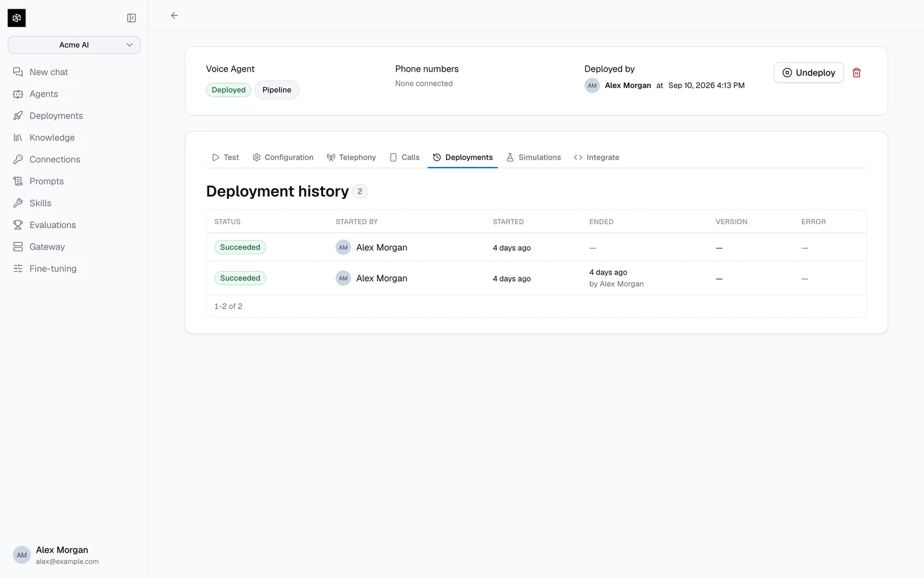Open Alex Morgan user profile at sidebar bottom

74,555
